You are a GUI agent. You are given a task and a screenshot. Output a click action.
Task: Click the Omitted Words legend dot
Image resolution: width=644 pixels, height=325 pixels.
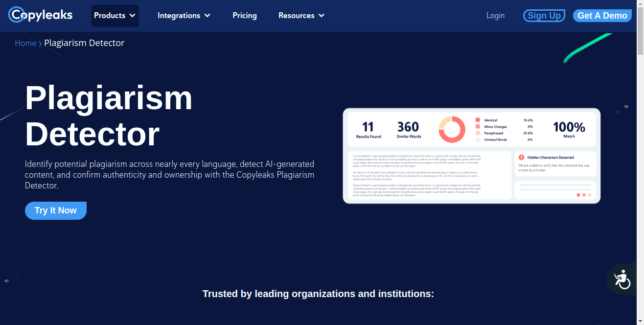click(478, 139)
